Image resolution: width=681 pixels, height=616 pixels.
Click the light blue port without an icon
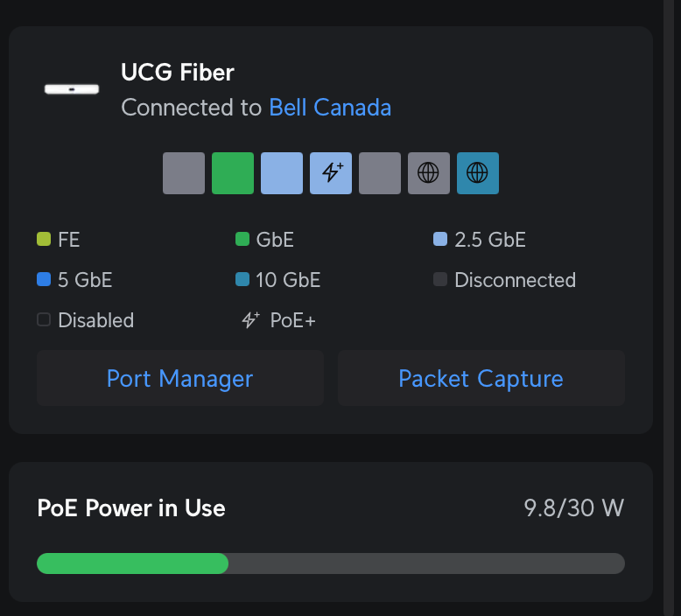282,173
